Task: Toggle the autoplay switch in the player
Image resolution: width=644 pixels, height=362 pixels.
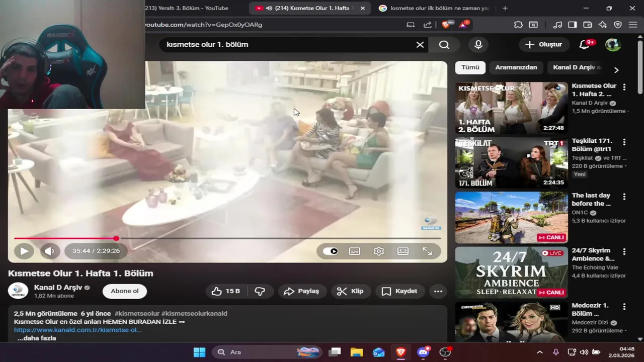Action: [331, 251]
